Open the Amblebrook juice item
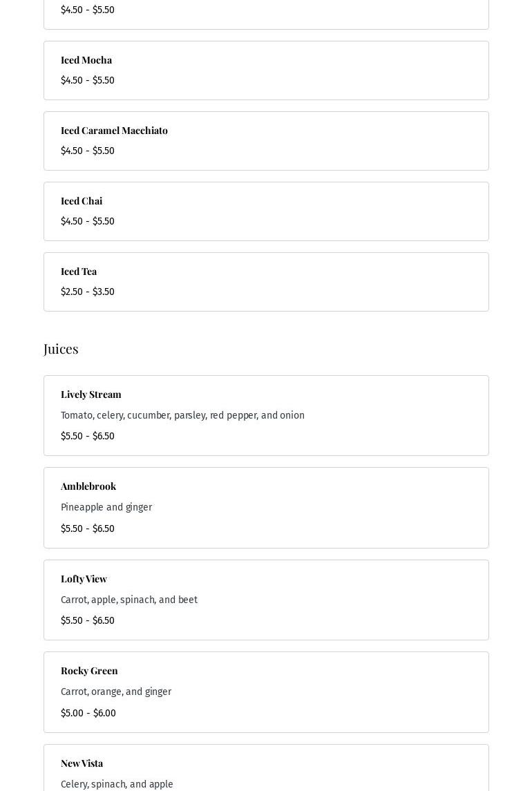The width and height of the screenshot is (532, 791). tap(88, 486)
